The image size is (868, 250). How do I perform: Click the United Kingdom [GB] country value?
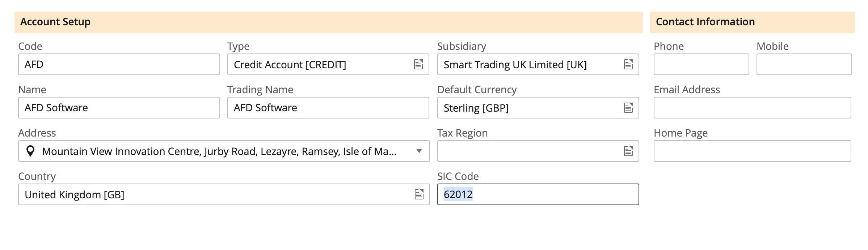[x=75, y=195]
